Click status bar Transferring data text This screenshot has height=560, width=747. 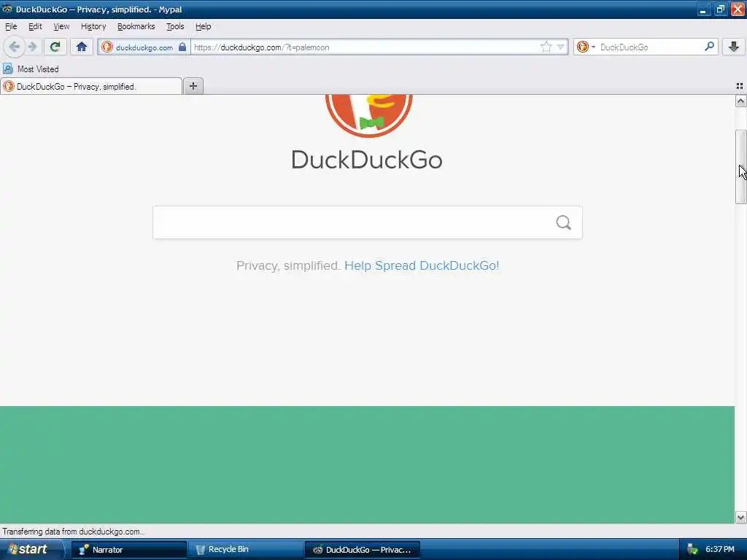(x=74, y=532)
